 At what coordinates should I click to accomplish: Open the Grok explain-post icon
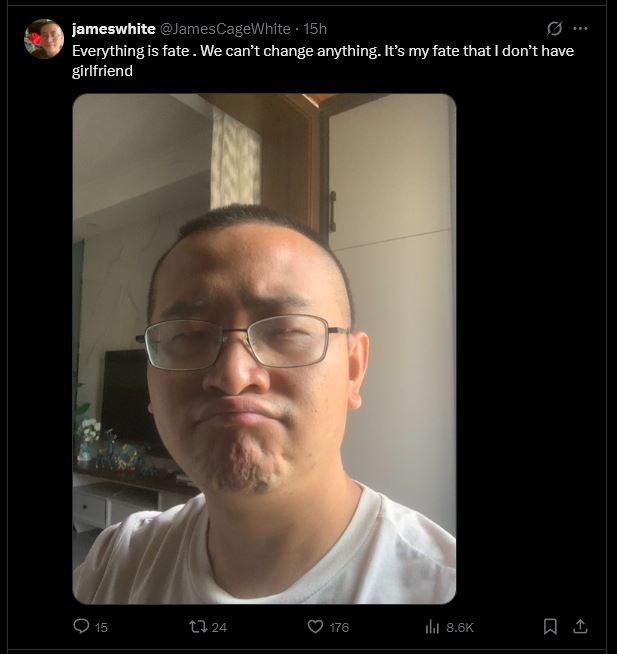554,28
